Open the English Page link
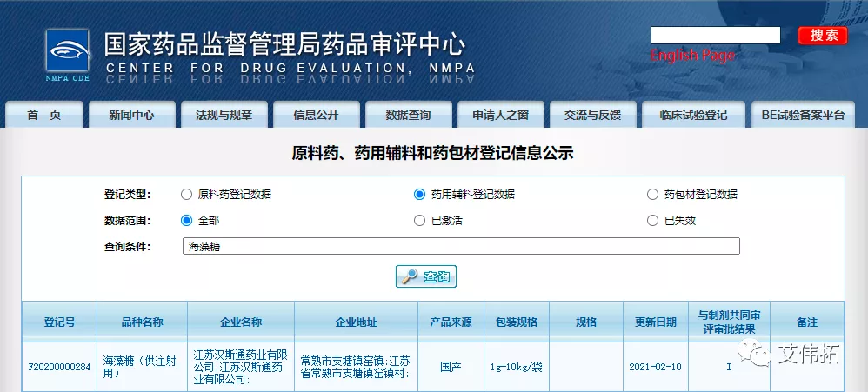 [692, 56]
